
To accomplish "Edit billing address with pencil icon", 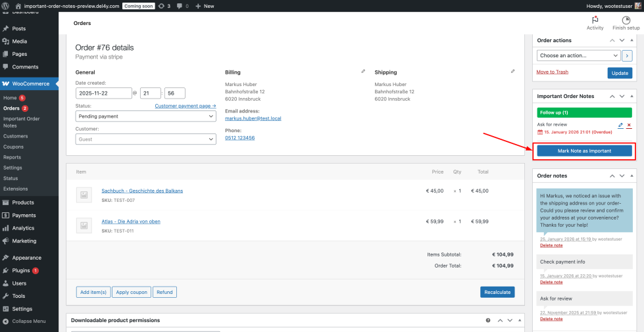I will (363, 71).
